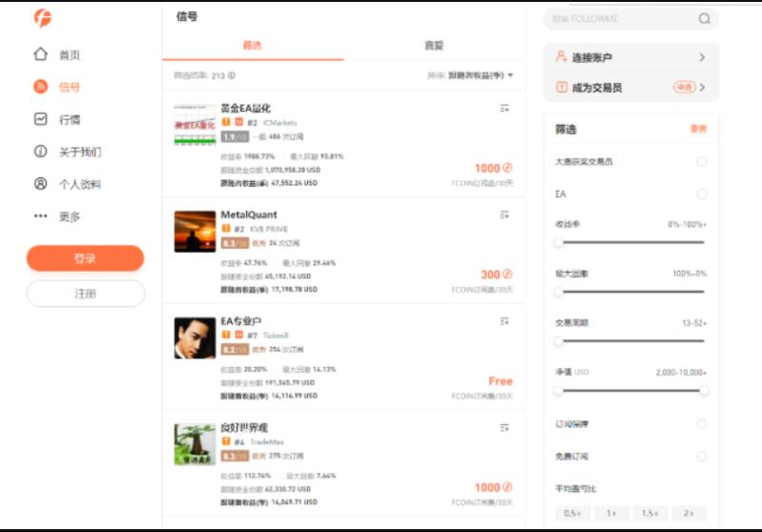Click the 8.3 rating badge under MetalQuant
Viewport: 762px width, 532px height.
(236, 243)
